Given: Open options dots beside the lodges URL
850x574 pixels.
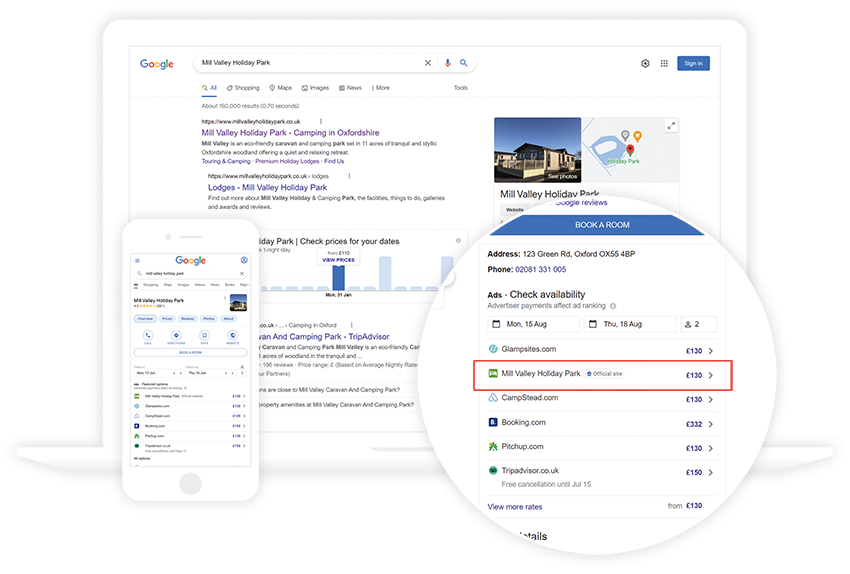Looking at the screenshot, I should click(349, 176).
